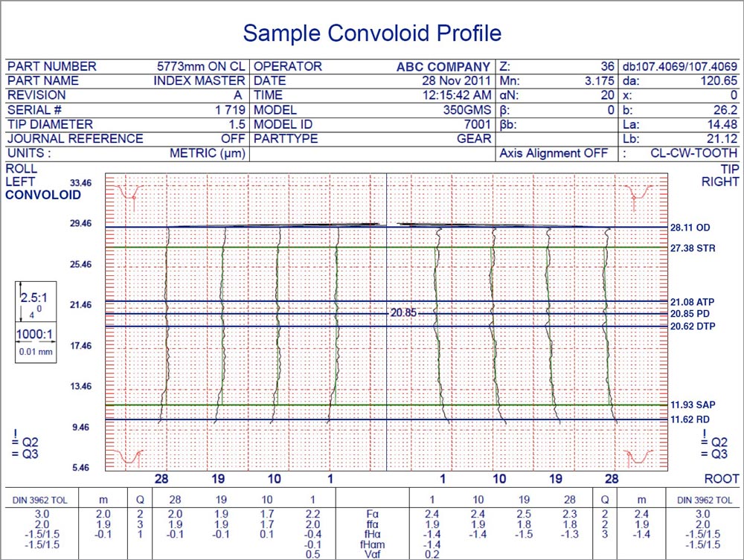Click the 5773mm ON CL value
This screenshot has width=744, height=560.
click(201, 66)
